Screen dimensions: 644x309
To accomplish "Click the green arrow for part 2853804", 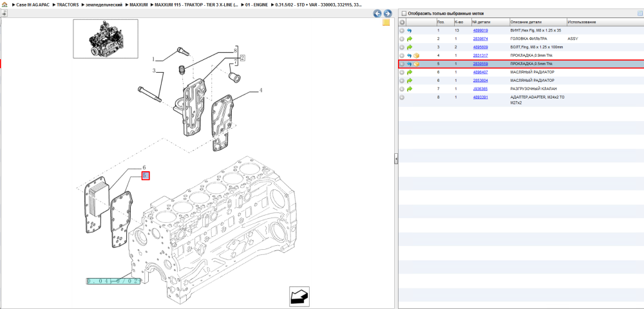I will tap(410, 80).
